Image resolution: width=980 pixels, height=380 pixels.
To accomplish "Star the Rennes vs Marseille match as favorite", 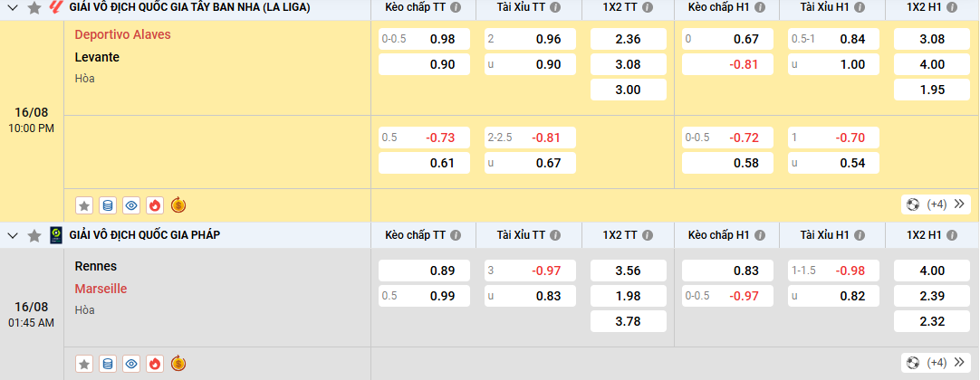I will click(x=84, y=364).
